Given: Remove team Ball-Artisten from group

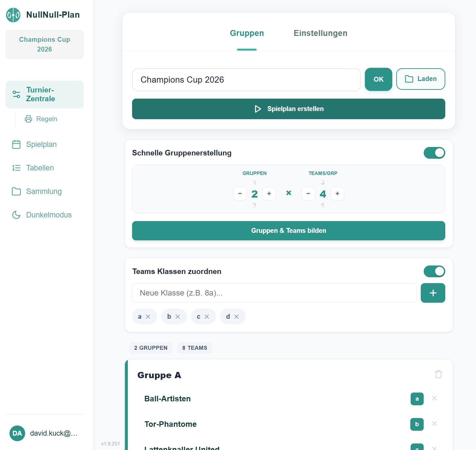Looking at the screenshot, I should pyautogui.click(x=434, y=398).
